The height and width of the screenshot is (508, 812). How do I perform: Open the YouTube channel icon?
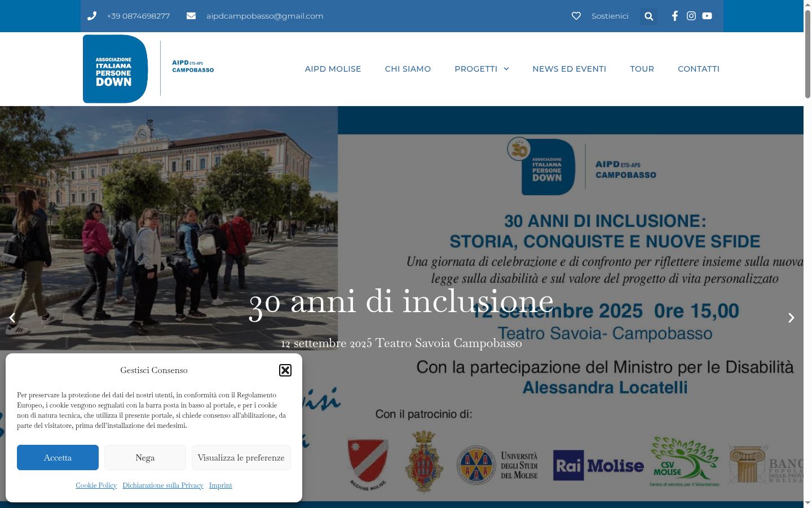pos(707,16)
